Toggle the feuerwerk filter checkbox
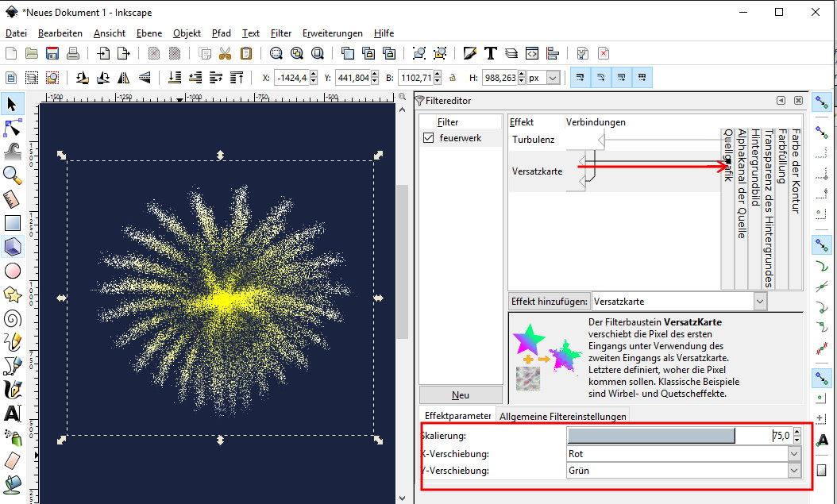 coord(429,138)
